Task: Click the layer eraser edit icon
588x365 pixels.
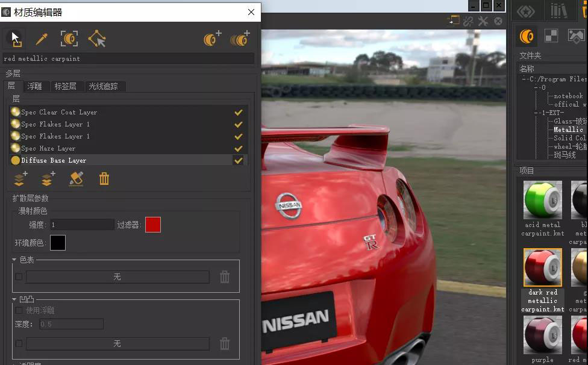Action: pyautogui.click(x=76, y=179)
